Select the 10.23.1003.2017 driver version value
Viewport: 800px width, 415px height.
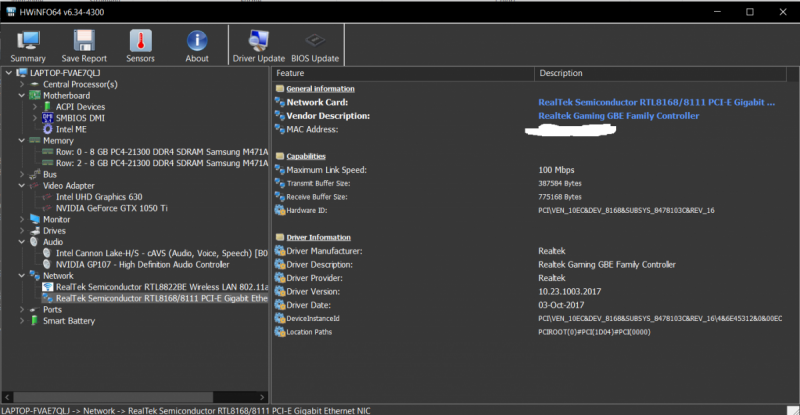click(x=569, y=291)
